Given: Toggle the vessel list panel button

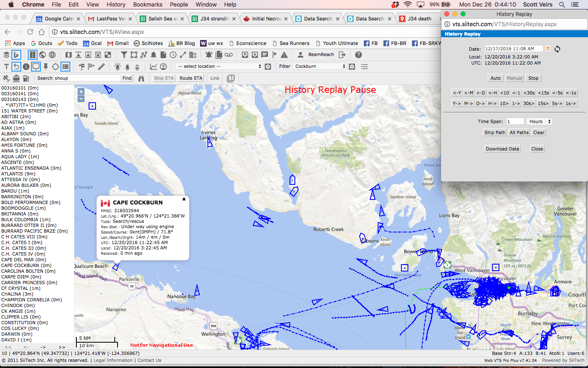Looking at the screenshot, I should click(65, 67).
